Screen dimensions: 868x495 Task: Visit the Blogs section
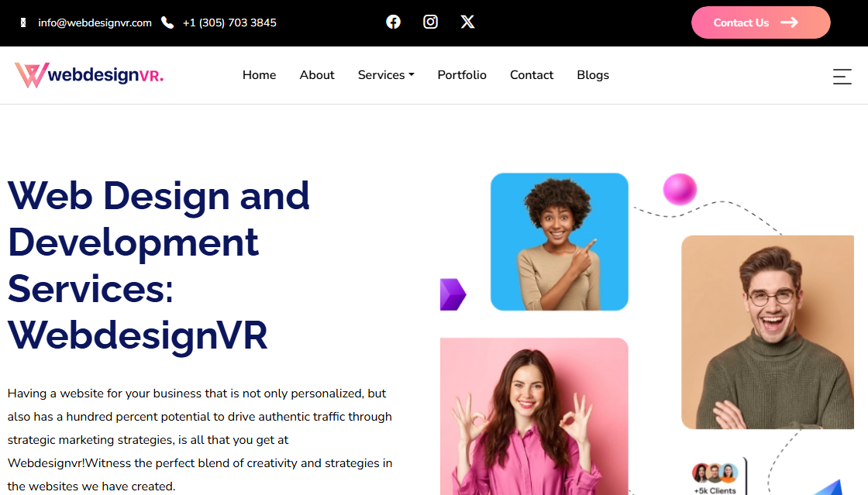coord(593,75)
